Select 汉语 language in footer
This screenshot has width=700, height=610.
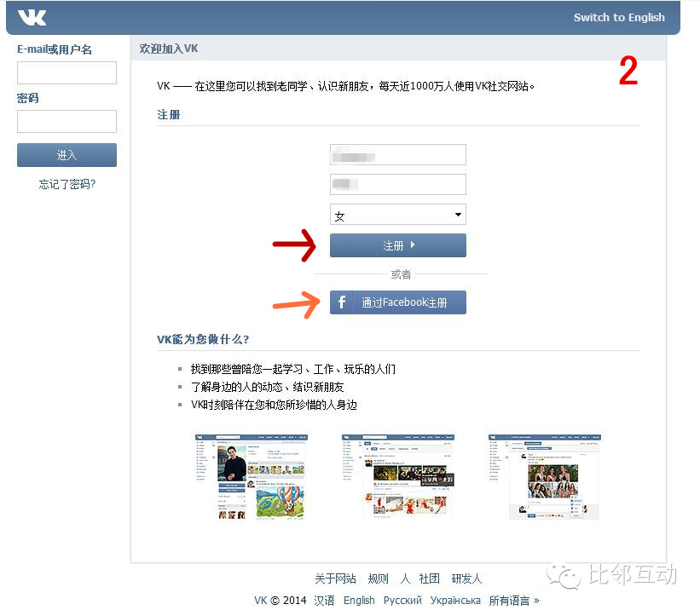324,600
